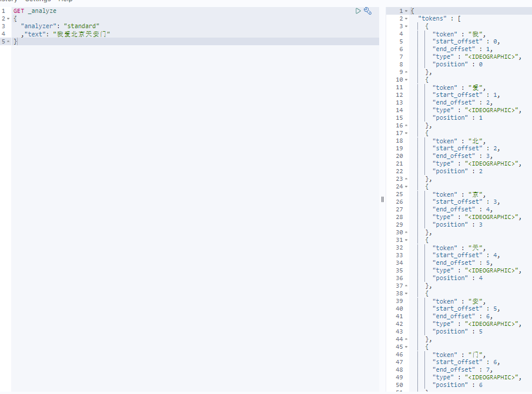This screenshot has width=532, height=394.
Task: Fold the token object starting on line 10
Action: tap(406, 80)
